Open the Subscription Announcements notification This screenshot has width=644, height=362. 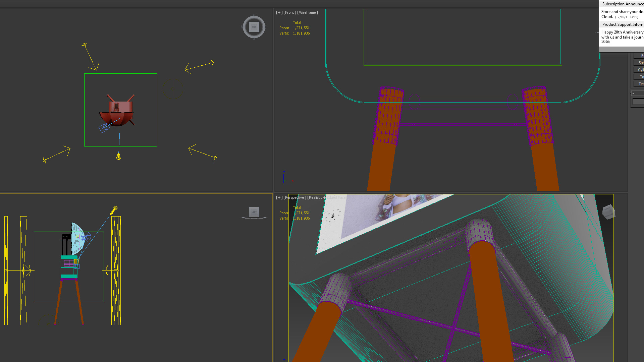pyautogui.click(x=622, y=4)
